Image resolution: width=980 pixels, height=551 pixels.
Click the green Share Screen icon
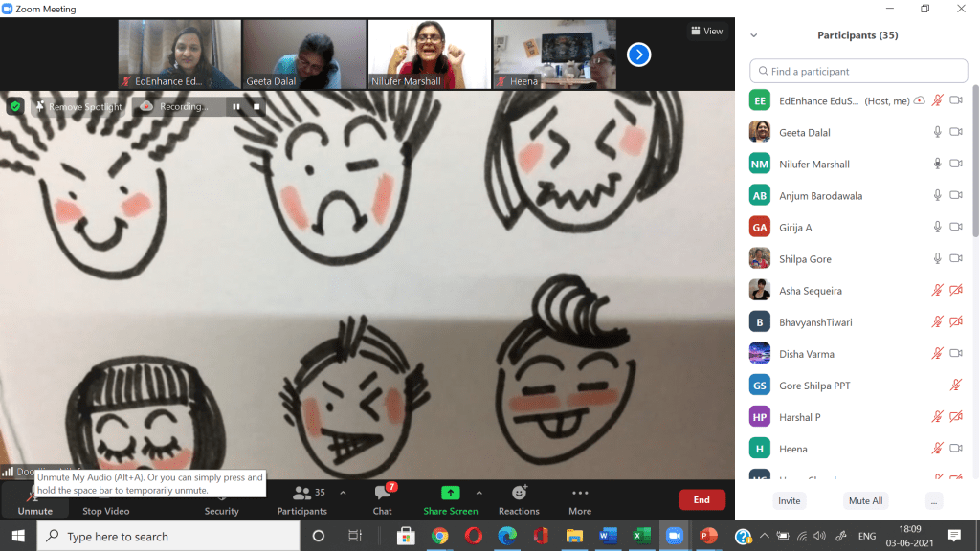coord(450,493)
